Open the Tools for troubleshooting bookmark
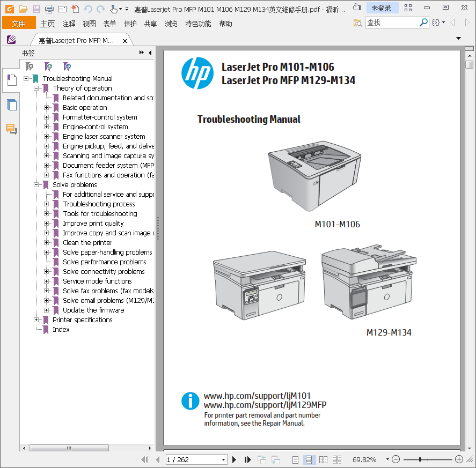The image size is (476, 468). click(100, 213)
